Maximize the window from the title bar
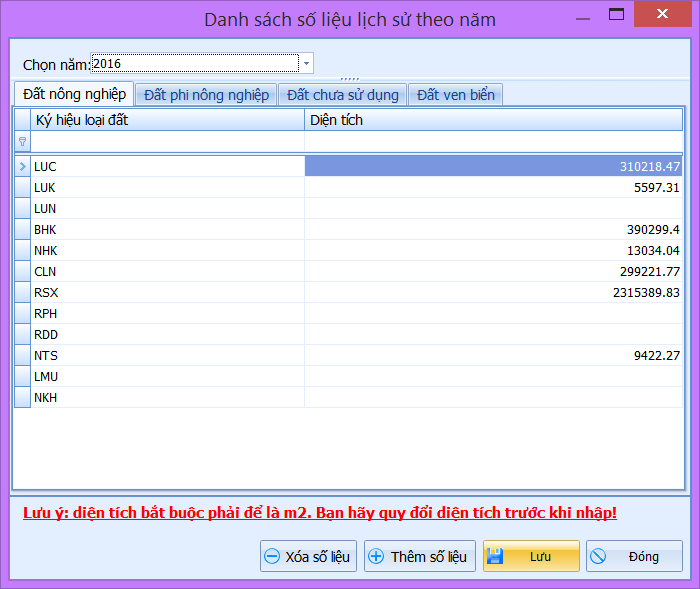 tap(616, 15)
